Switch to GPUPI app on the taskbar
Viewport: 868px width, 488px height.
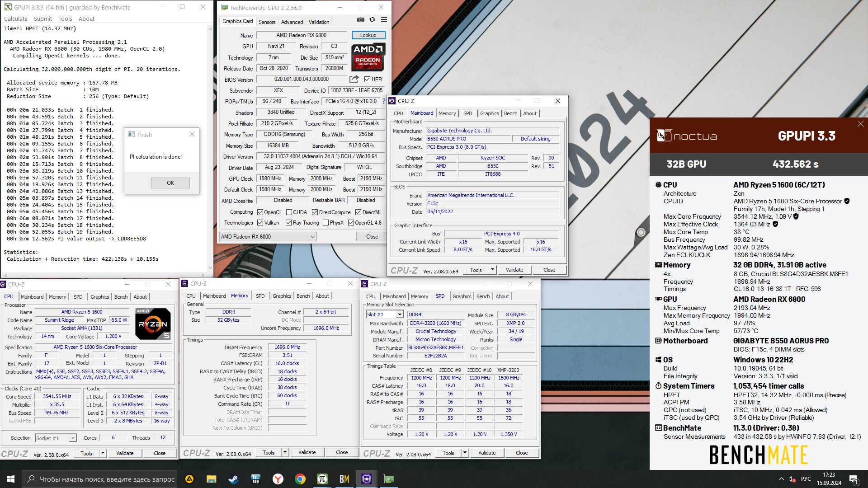coord(322,479)
